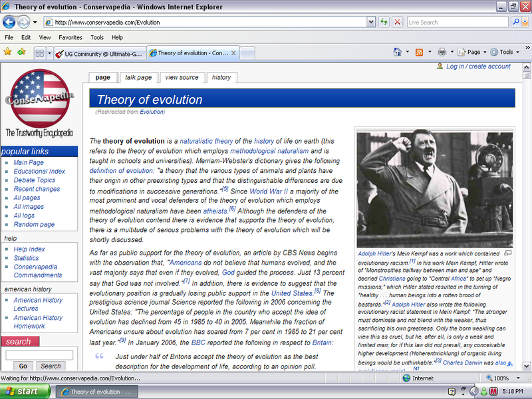Refresh the page with the green arrows icon
This screenshot has width=532, height=399.
pyautogui.click(x=384, y=23)
